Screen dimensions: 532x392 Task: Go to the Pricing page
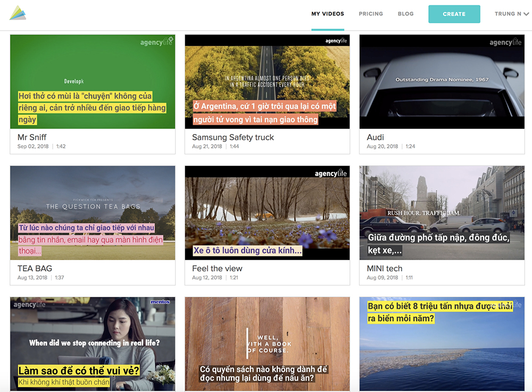tap(371, 14)
